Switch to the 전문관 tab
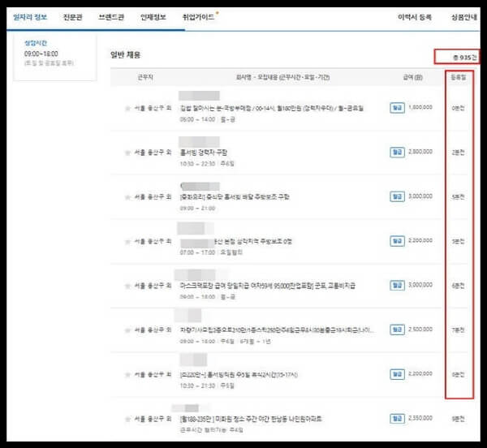Screen dimensions: 487x448 73,17
